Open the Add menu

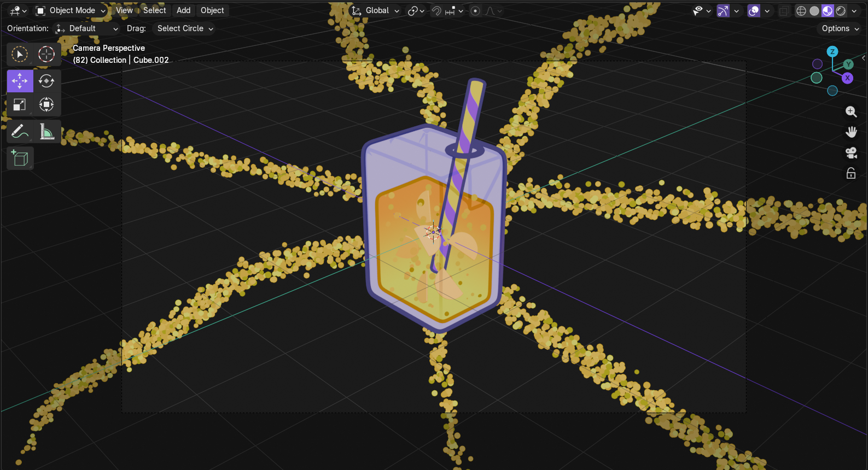[184, 10]
